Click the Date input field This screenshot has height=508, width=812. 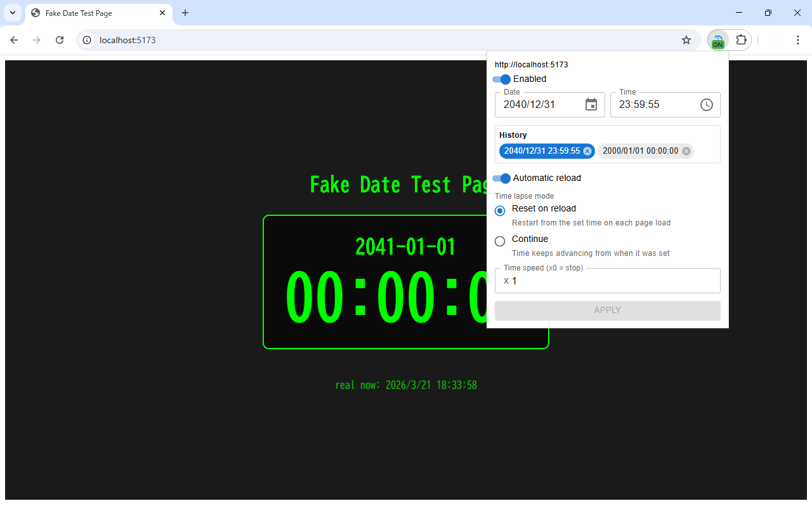pyautogui.click(x=550, y=105)
